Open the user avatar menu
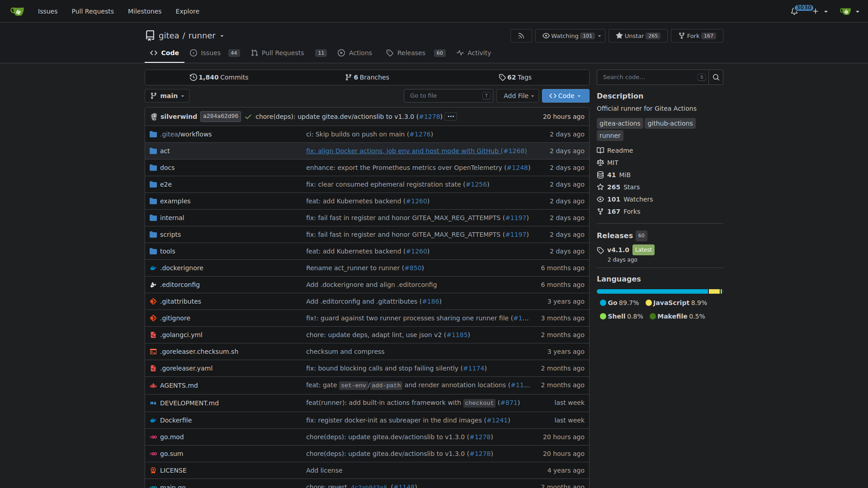The width and height of the screenshot is (868, 488). coord(849,11)
